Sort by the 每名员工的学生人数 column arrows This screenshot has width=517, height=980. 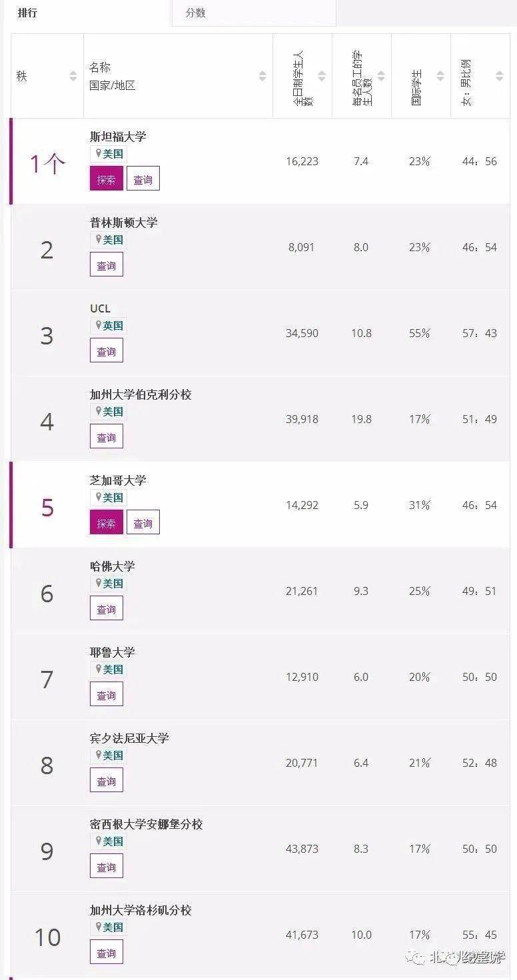coord(381,77)
